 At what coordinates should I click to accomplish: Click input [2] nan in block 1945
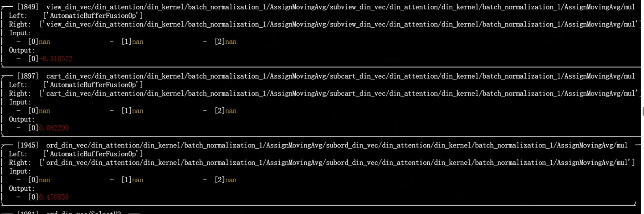(x=226, y=180)
